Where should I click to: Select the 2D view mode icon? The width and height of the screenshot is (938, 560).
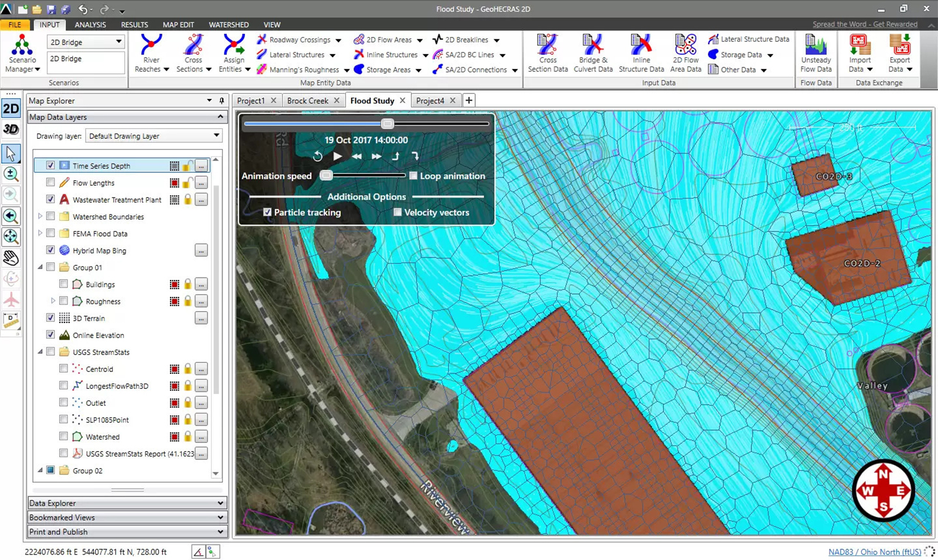coord(11,108)
